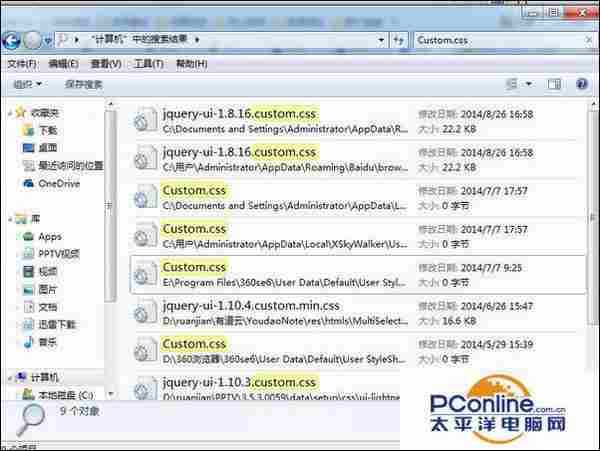Open the 文件(F) menu
The height and width of the screenshot is (451, 600).
pyautogui.click(x=21, y=63)
